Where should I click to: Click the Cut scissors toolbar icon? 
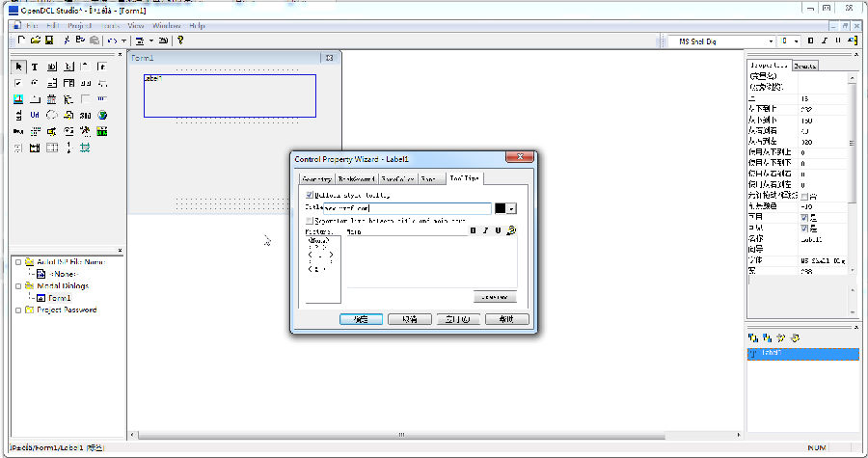coord(67,40)
